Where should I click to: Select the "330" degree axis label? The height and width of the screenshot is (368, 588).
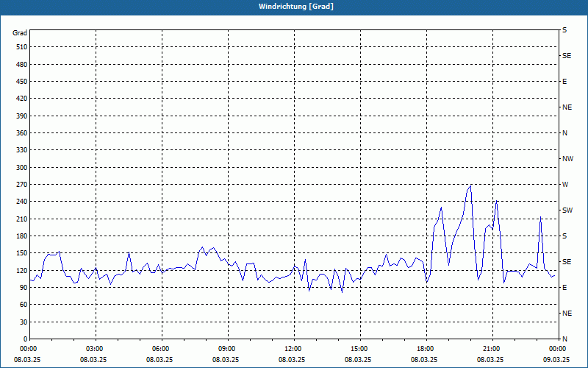click(x=22, y=150)
